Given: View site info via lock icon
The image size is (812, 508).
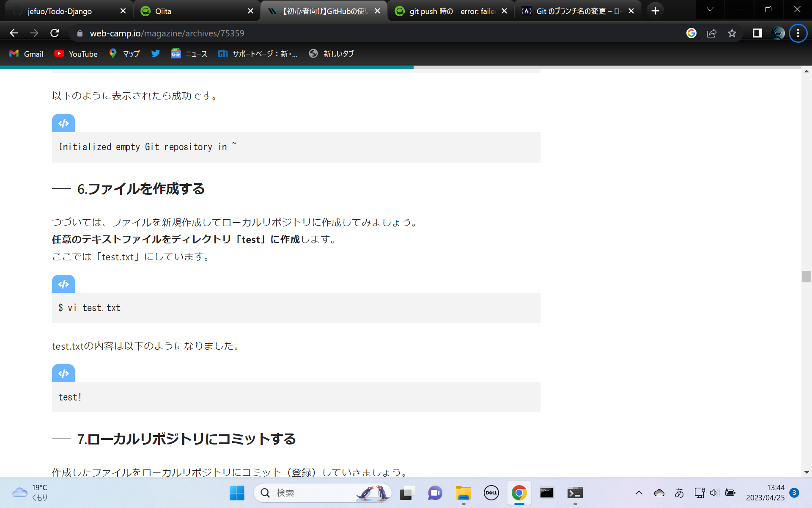Looking at the screenshot, I should click(x=80, y=33).
